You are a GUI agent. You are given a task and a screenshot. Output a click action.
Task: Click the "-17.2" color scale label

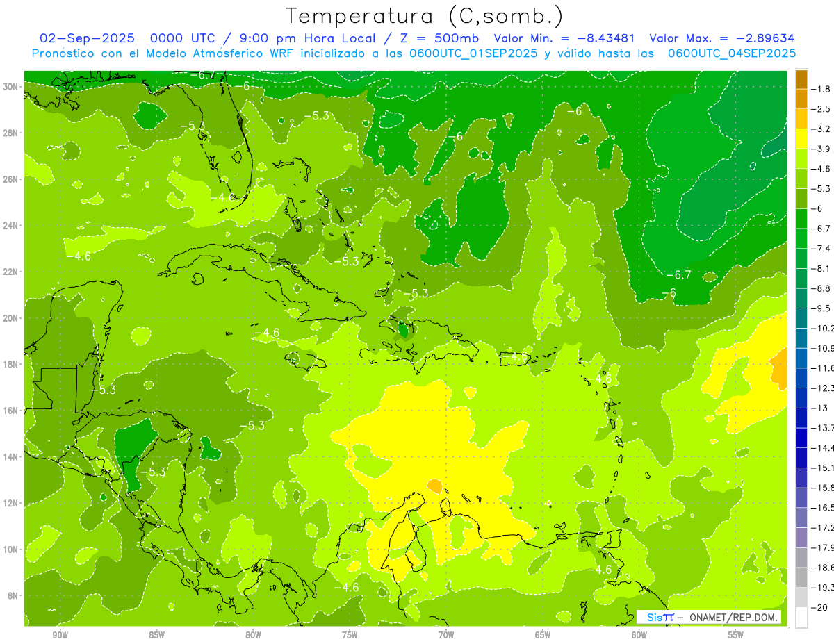[x=822, y=528]
